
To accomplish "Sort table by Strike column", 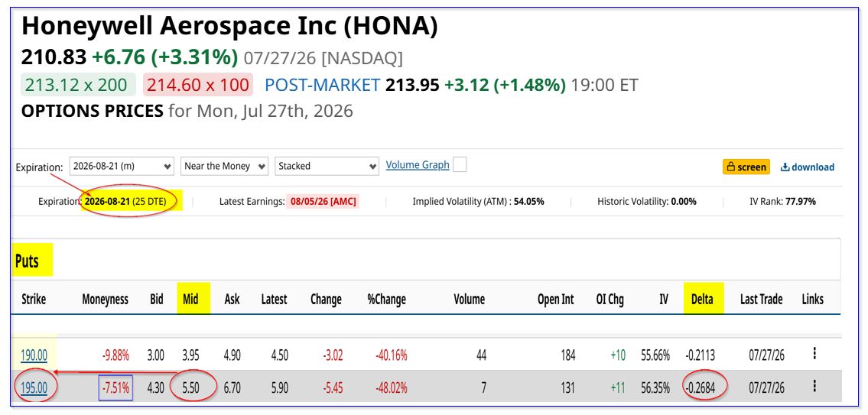I will [x=34, y=300].
